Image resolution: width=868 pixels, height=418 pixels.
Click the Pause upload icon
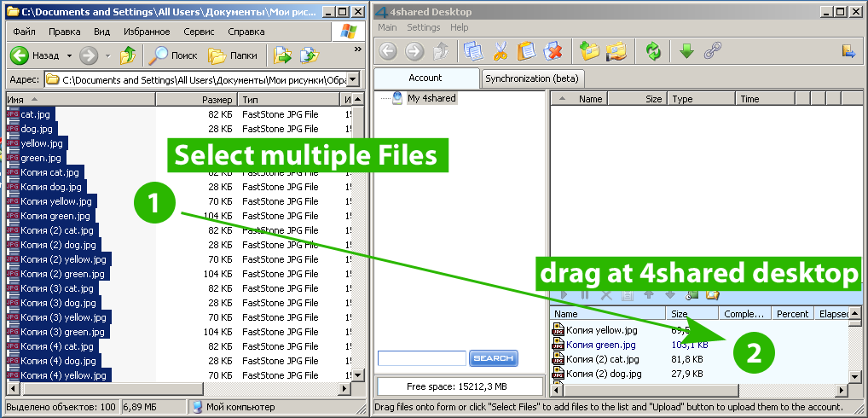pos(585,294)
